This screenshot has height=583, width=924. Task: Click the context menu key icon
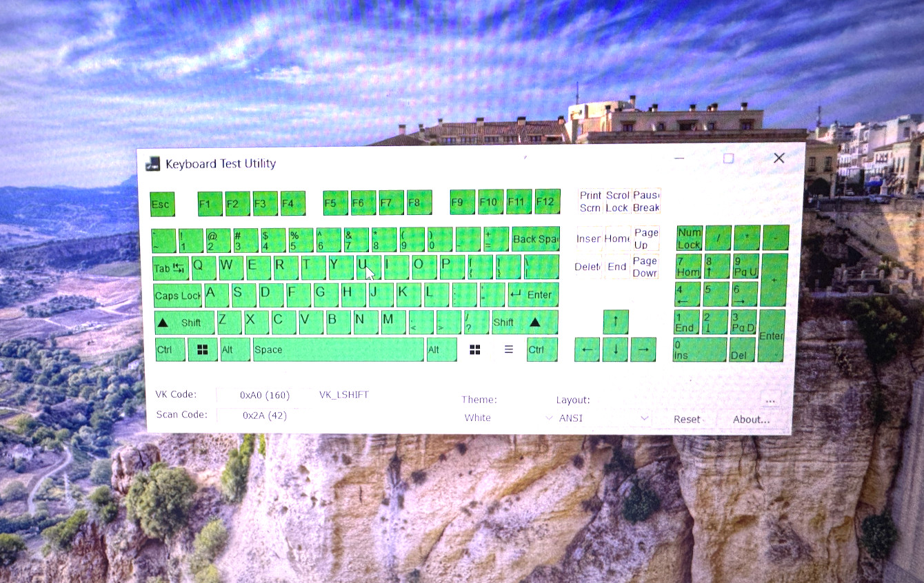[509, 349]
